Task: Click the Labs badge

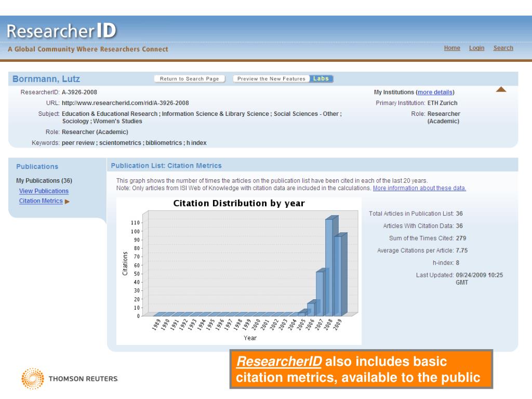Action: [321, 79]
